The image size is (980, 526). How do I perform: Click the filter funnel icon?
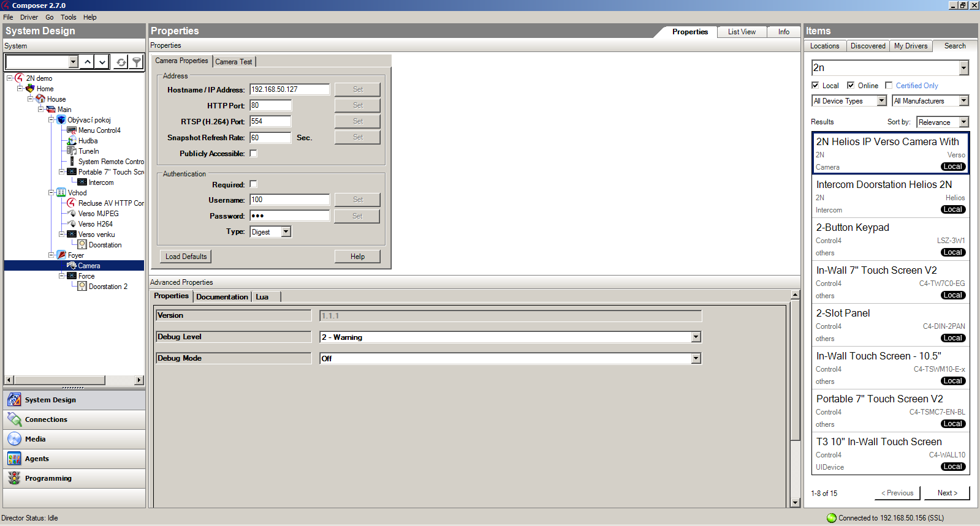coord(137,62)
